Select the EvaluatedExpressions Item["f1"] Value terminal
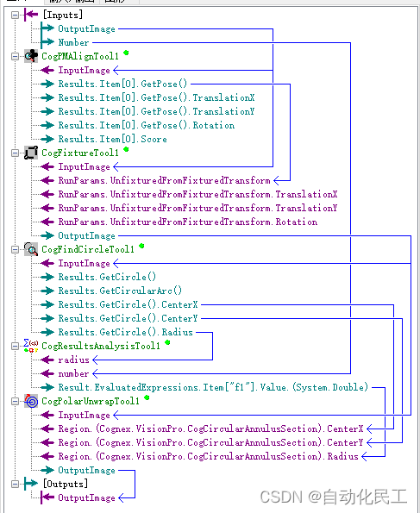420x513 pixels. click(213, 387)
